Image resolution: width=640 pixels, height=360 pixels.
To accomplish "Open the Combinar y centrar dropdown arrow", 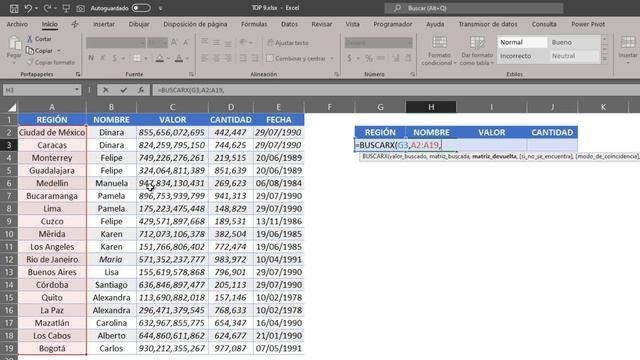I will (332, 59).
